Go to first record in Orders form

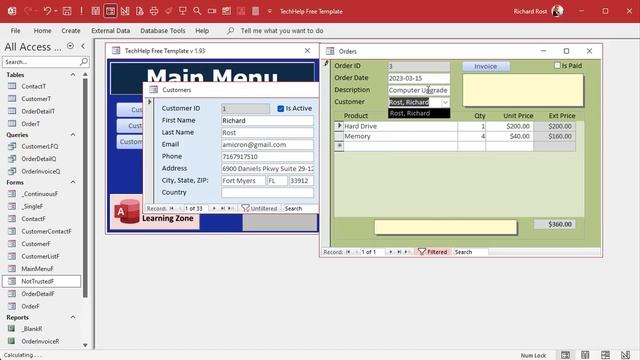coord(348,252)
